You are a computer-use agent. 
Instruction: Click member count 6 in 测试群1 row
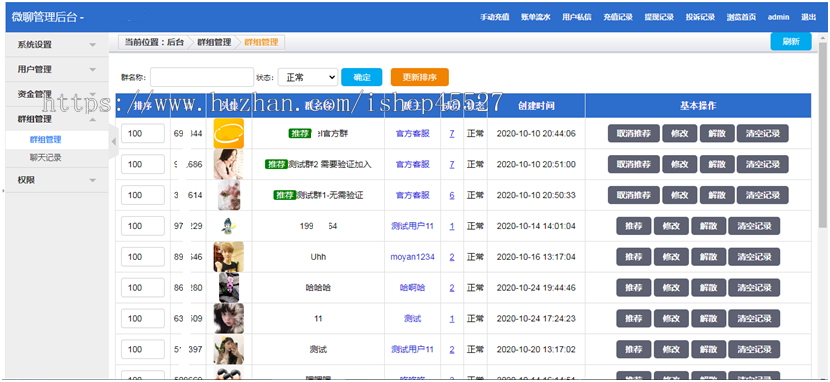452,195
